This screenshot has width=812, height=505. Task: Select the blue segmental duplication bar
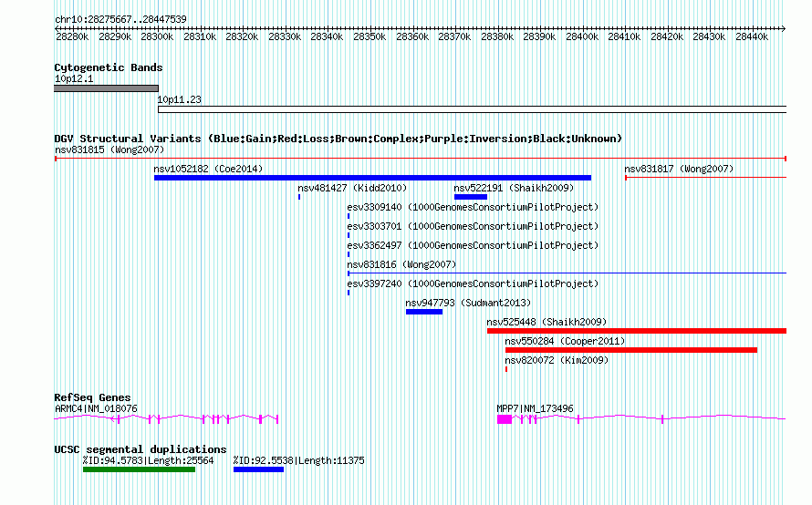(x=258, y=469)
